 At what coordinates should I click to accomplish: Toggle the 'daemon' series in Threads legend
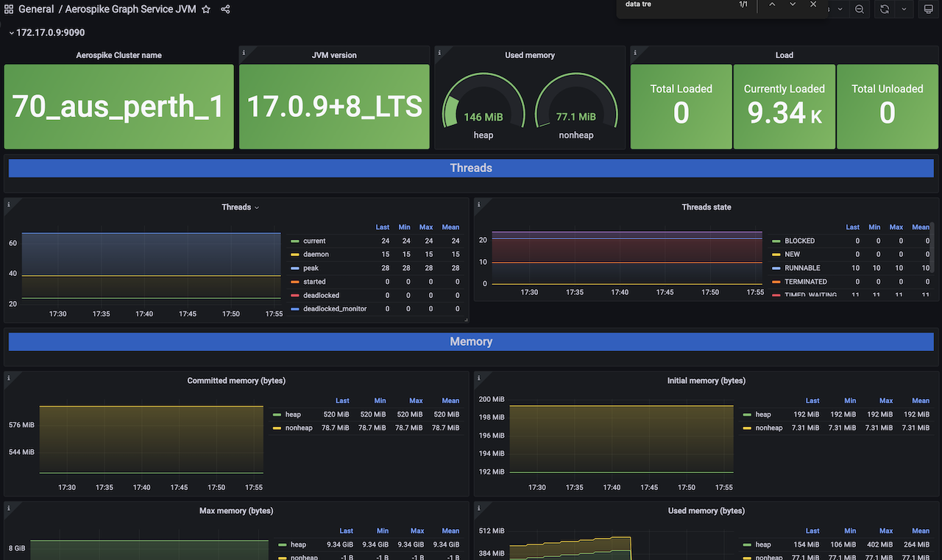coord(316,255)
